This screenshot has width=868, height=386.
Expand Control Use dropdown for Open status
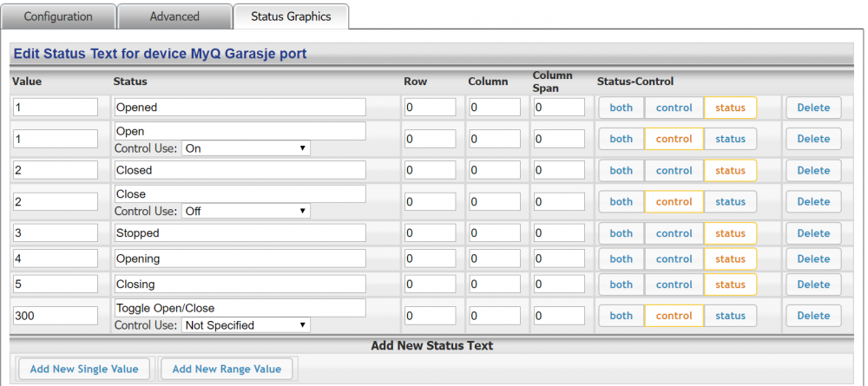[x=246, y=148]
